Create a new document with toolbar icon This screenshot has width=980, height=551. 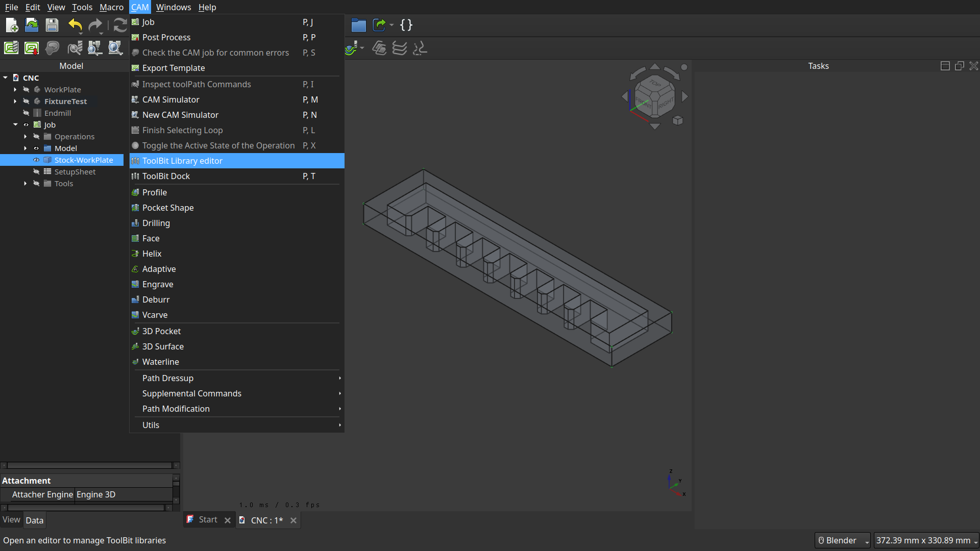tap(12, 25)
